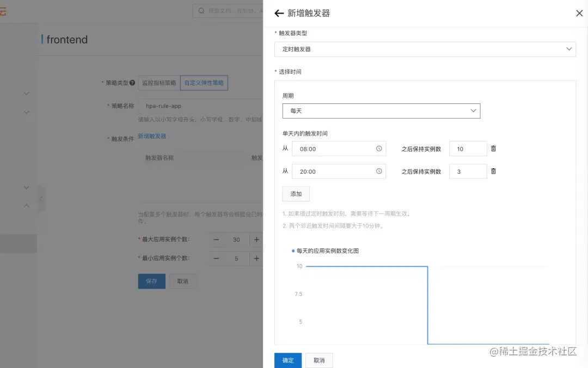The height and width of the screenshot is (368, 588).
Task: Go back using the arrow beside 新增触发器
Action: (279, 13)
